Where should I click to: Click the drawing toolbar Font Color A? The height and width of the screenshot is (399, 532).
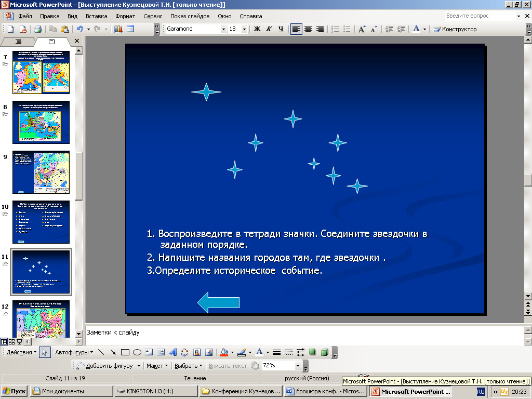tap(260, 352)
